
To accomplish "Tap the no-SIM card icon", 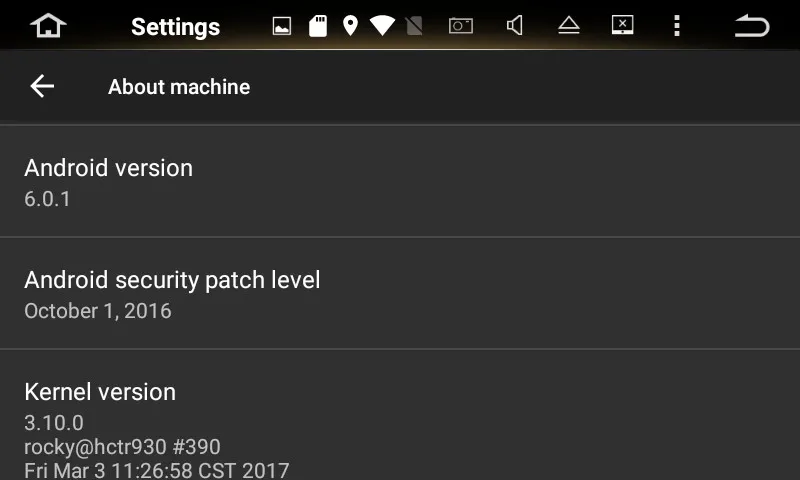I will [414, 26].
